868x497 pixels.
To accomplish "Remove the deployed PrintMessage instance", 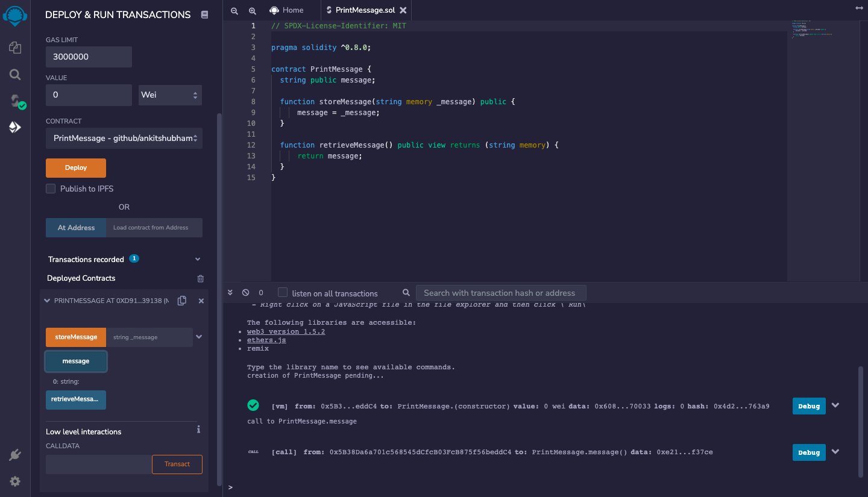I will click(x=201, y=301).
